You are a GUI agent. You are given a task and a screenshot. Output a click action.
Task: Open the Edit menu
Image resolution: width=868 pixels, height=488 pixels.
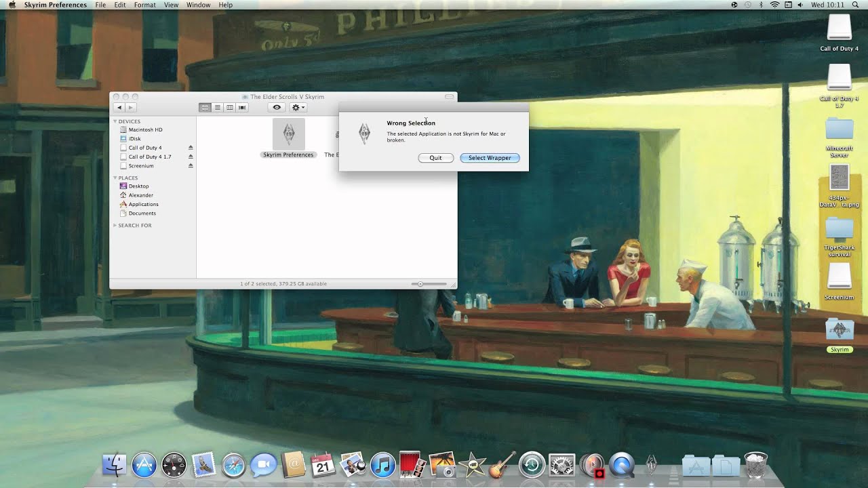pyautogui.click(x=120, y=5)
